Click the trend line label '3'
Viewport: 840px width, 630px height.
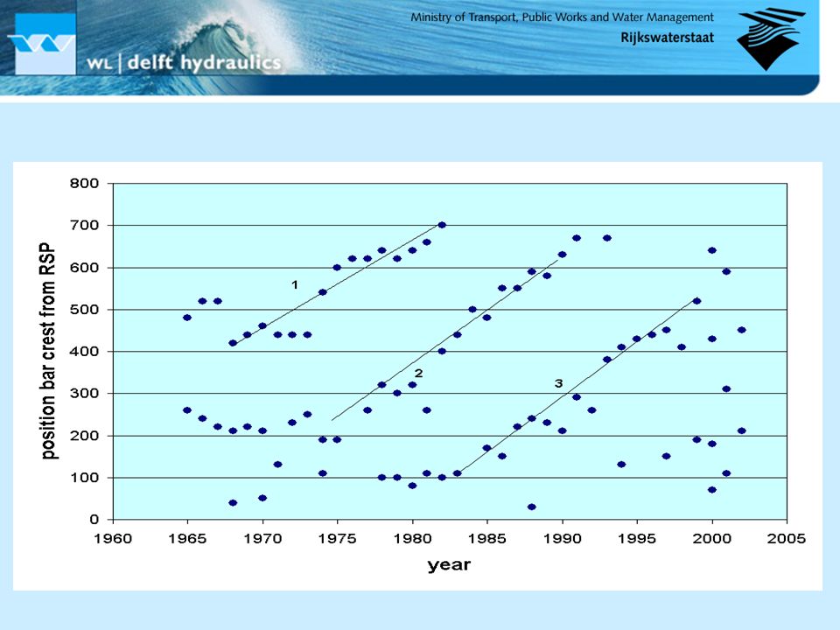(x=559, y=383)
